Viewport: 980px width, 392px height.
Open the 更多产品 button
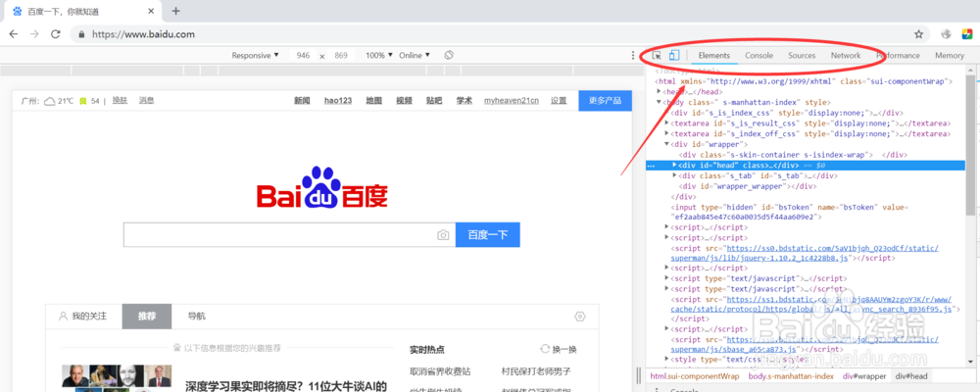[605, 101]
